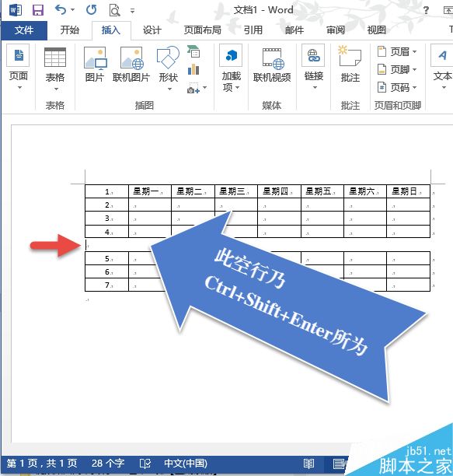This screenshot has height=476, width=453.
Task: Expand the 页面 dropdown arrow
Action: coord(19,88)
